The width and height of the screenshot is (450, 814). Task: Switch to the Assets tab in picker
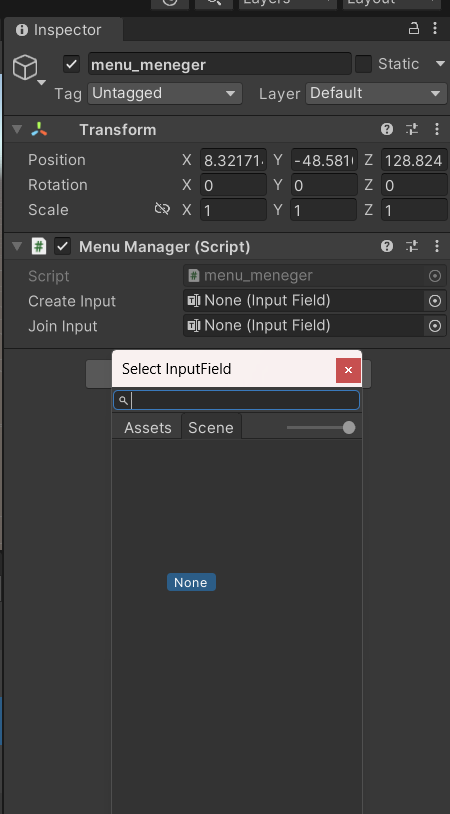tap(147, 428)
